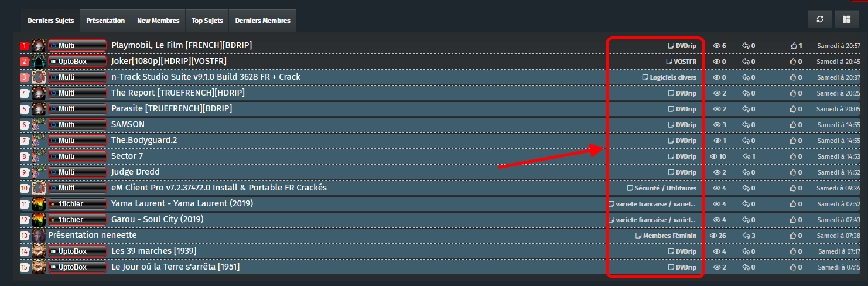
Task: Click the 1fichier badge beside Garou - Soul City
Action: (x=77, y=220)
